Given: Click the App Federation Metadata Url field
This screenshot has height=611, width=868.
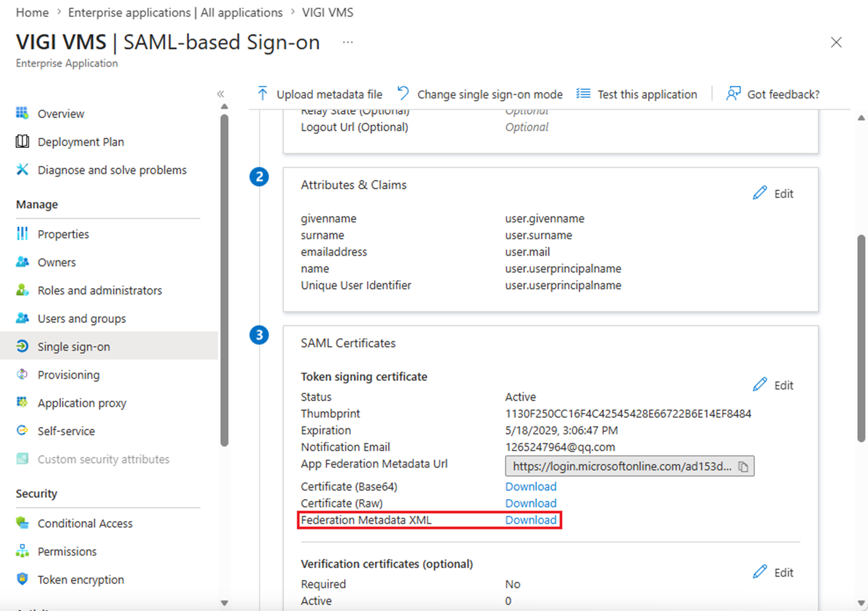Looking at the screenshot, I should point(630,466).
